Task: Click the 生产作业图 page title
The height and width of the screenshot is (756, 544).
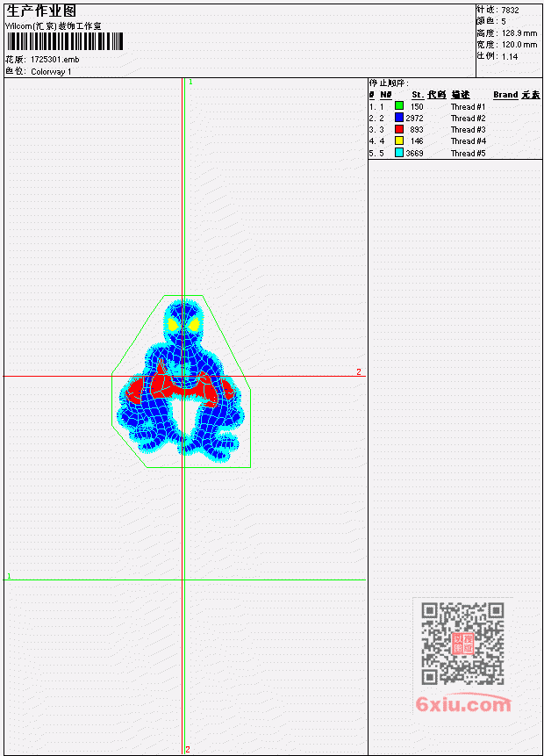Action: [41, 11]
